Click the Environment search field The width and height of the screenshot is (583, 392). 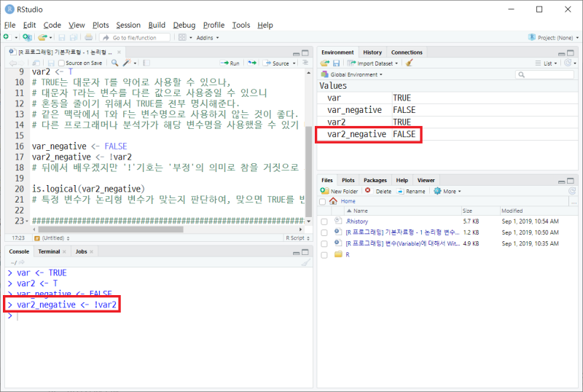pos(544,75)
